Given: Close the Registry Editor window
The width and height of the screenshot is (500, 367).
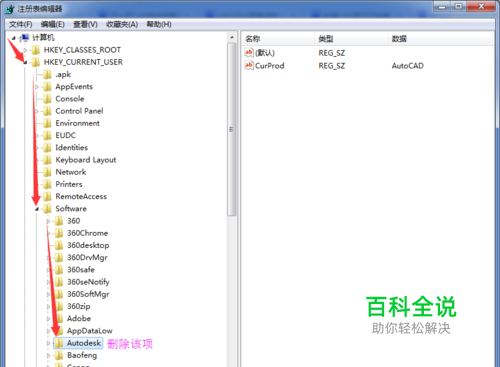Looking at the screenshot, I should coord(481,7).
